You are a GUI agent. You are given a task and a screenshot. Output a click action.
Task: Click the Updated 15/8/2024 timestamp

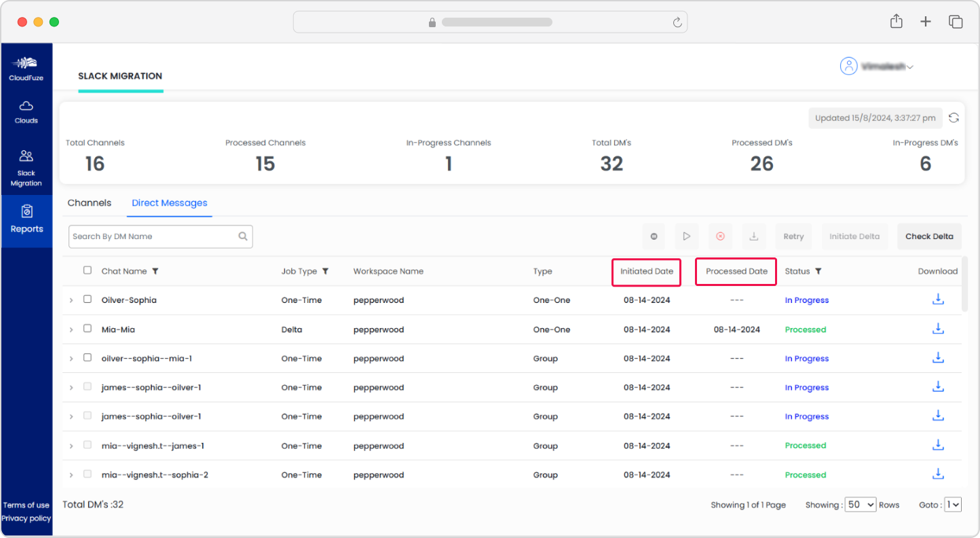[x=875, y=118]
